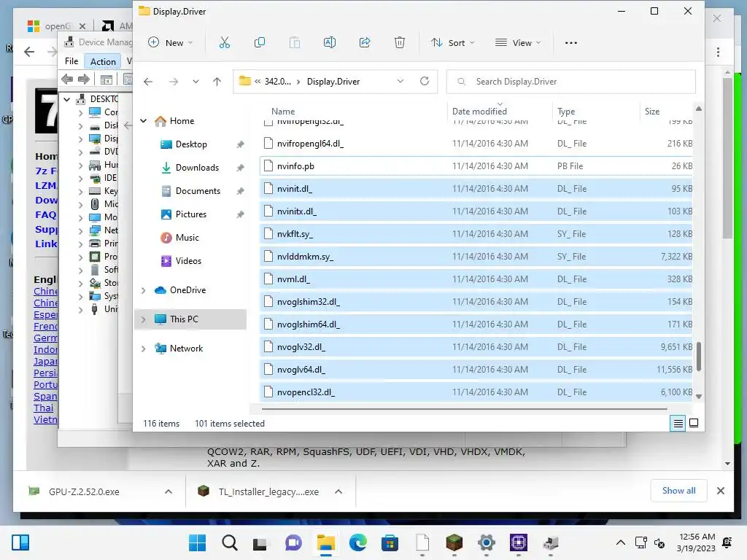Screen dimensions: 747x560
Task: Open the Action menu in Device Manager
Action: pyautogui.click(x=103, y=61)
